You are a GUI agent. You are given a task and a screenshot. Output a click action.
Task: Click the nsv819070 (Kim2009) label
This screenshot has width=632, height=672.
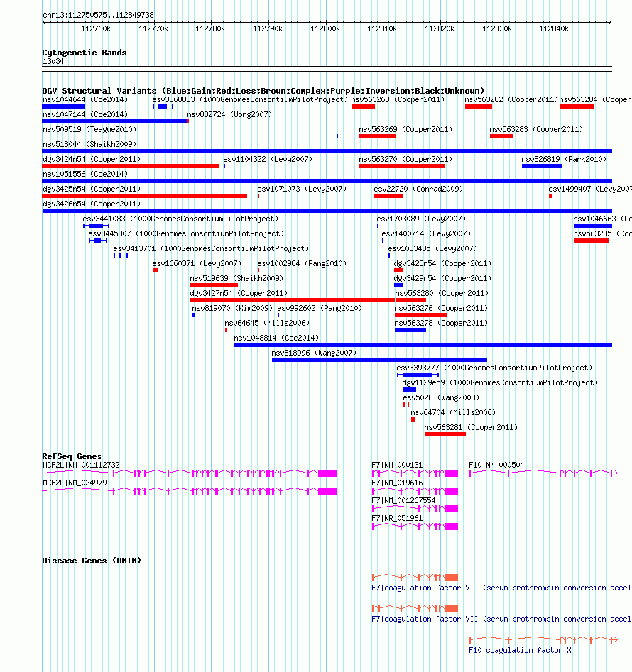tap(232, 308)
